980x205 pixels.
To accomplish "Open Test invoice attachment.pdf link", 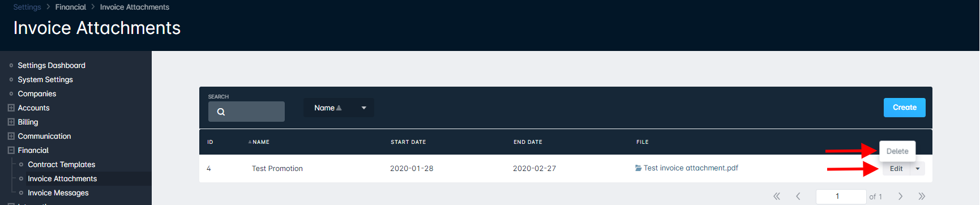I will coord(691,168).
